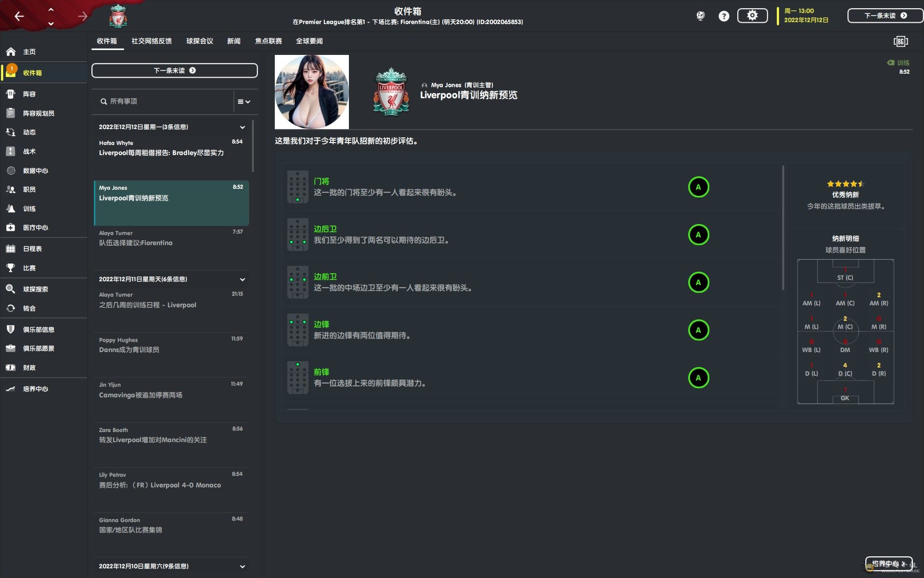
Task: Click the inbox list scrollbar
Action: pyautogui.click(x=253, y=146)
